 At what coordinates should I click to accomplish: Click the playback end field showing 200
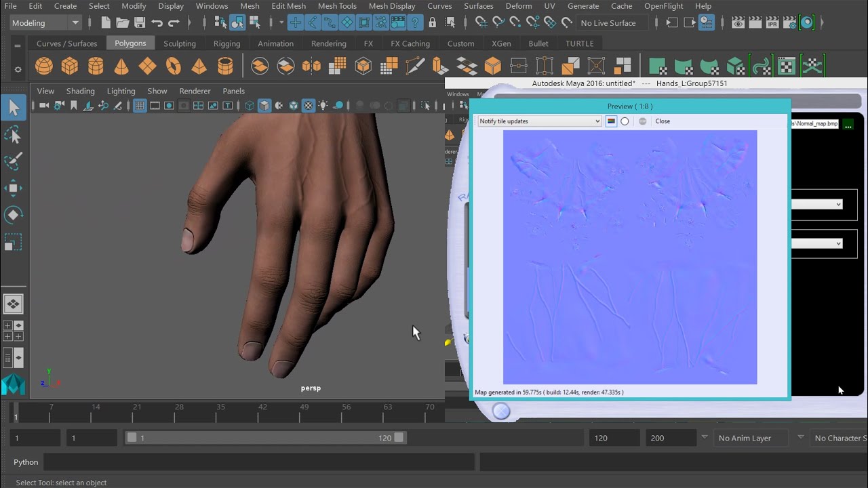click(x=670, y=438)
